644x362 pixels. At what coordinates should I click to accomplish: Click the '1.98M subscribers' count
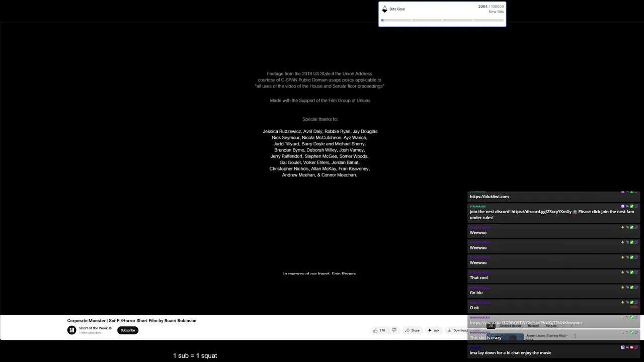click(x=90, y=333)
